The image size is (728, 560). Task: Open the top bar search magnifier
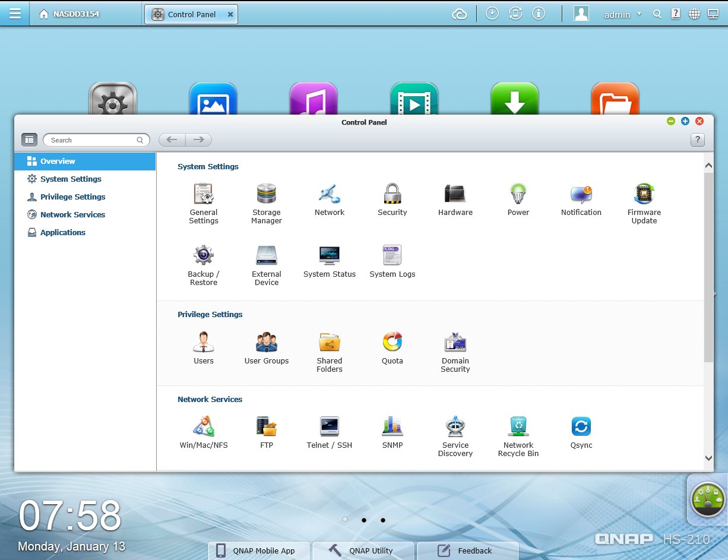657,14
